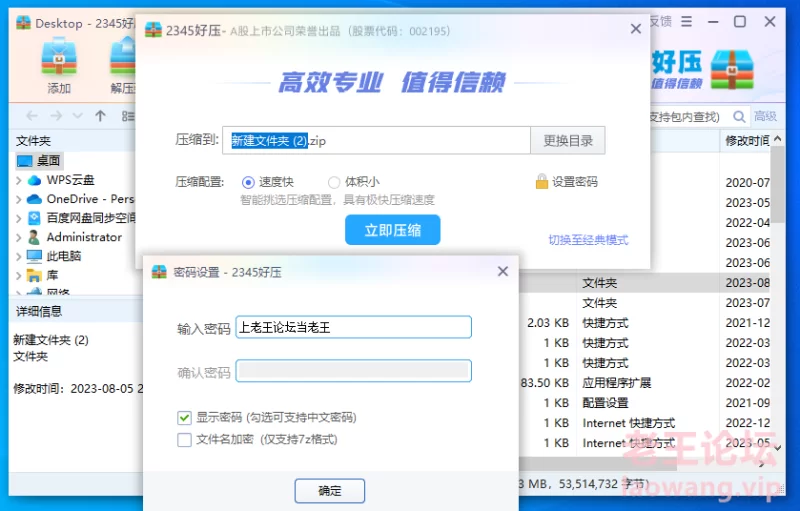Screen dimensions: 800x511
Task: Open the hamburger menu in main window
Action: pyautogui.click(x=687, y=21)
